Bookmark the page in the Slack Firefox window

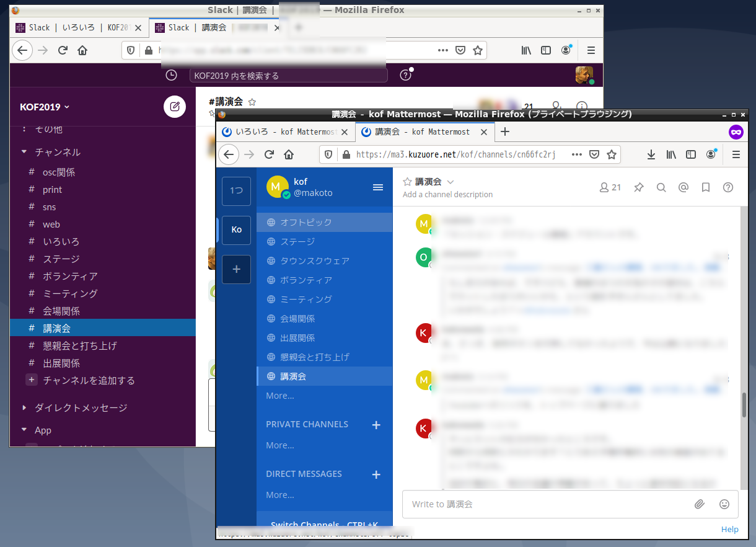478,50
